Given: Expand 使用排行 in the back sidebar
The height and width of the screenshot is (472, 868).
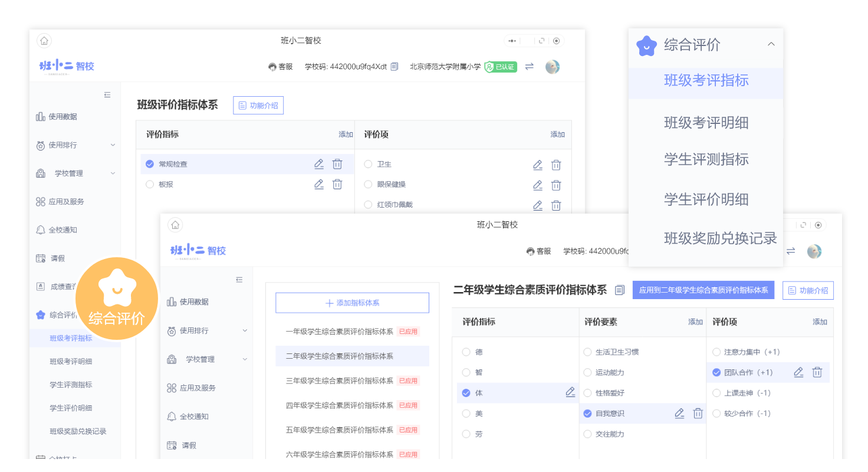Looking at the screenshot, I should click(113, 145).
